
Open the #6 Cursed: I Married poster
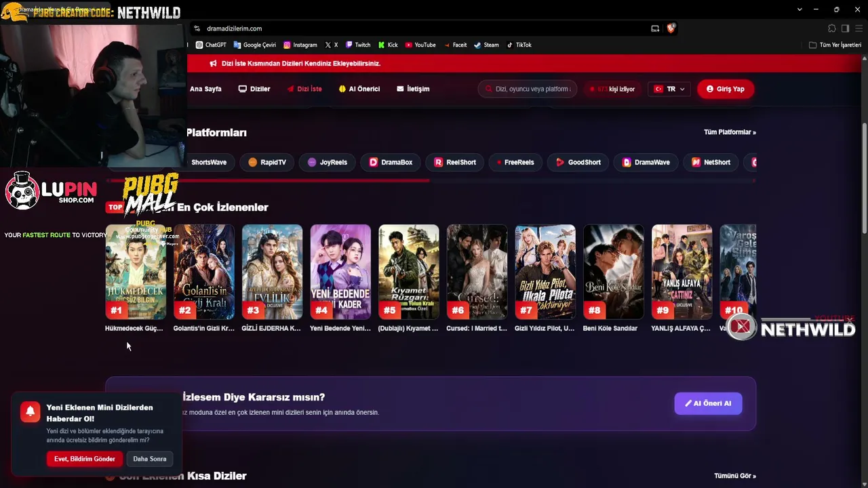477,272
